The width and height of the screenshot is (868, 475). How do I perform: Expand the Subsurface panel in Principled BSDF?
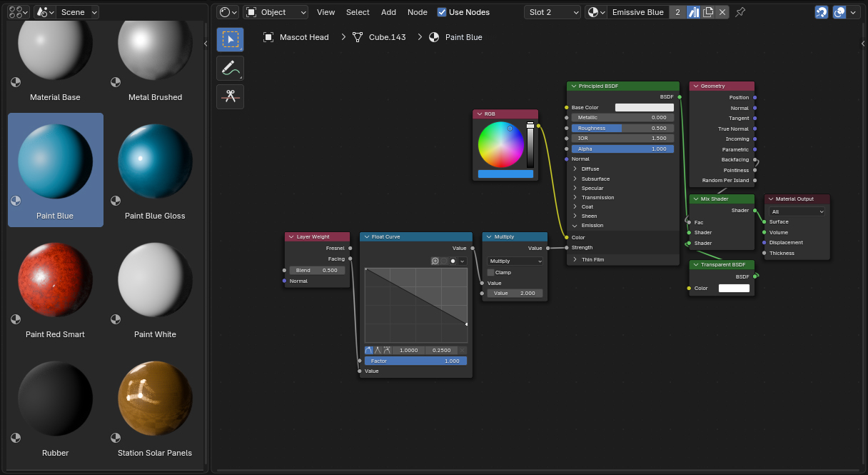(575, 179)
